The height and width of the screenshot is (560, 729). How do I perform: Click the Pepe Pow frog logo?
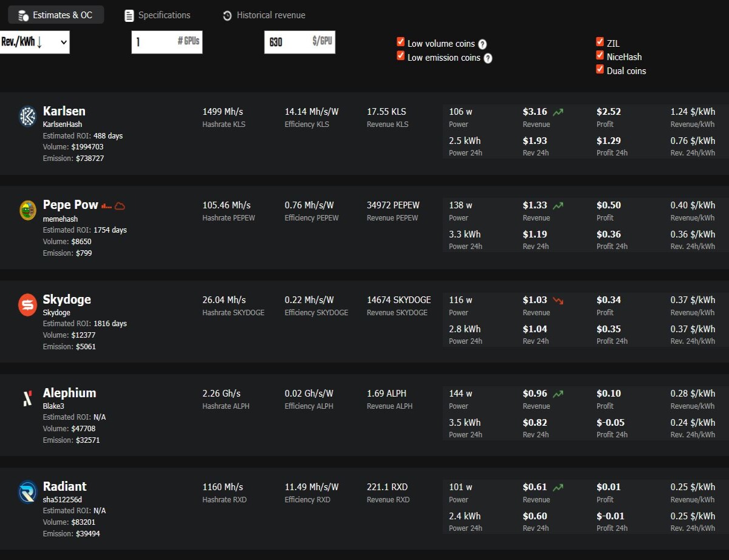28,210
